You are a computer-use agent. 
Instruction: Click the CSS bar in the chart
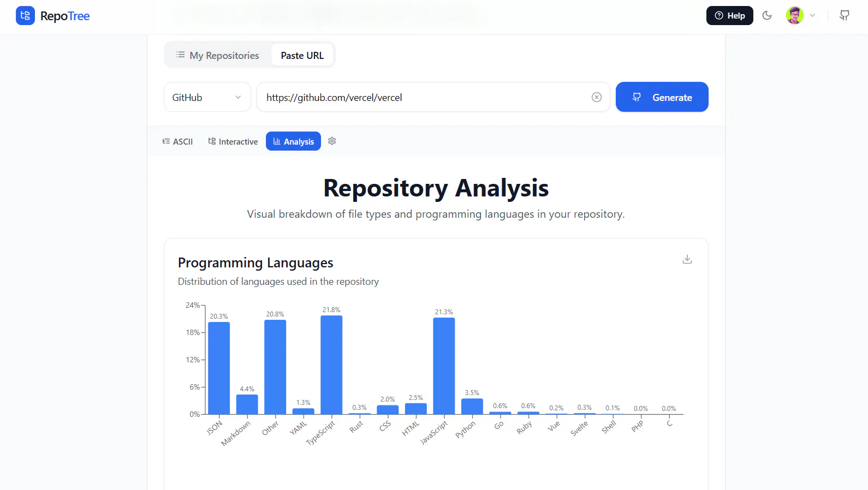(x=388, y=410)
